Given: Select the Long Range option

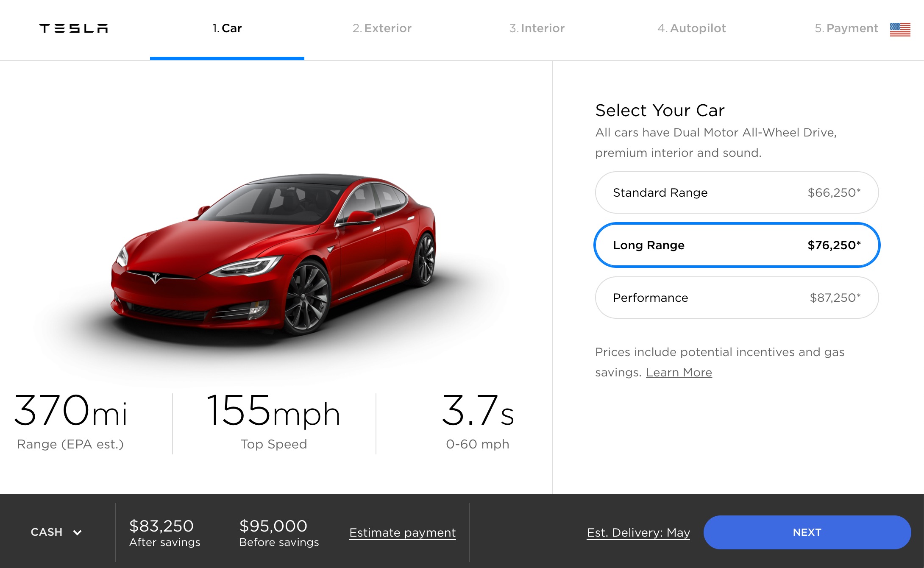Looking at the screenshot, I should [737, 245].
